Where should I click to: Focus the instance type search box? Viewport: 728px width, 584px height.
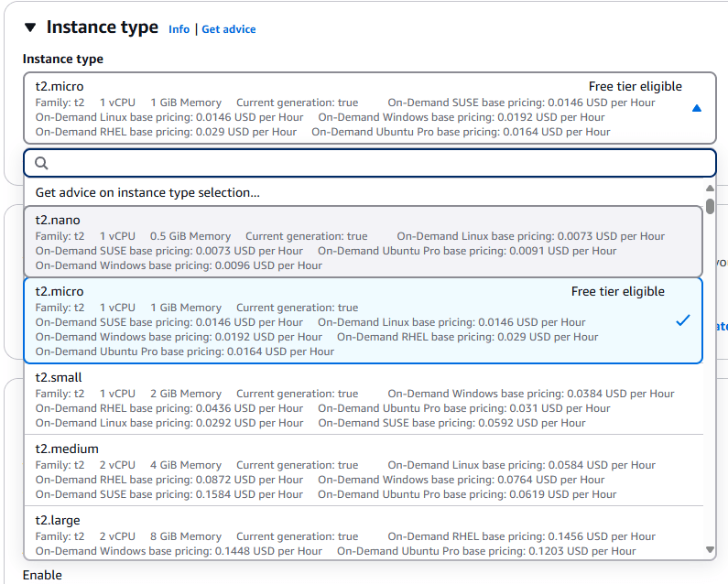[x=370, y=163]
